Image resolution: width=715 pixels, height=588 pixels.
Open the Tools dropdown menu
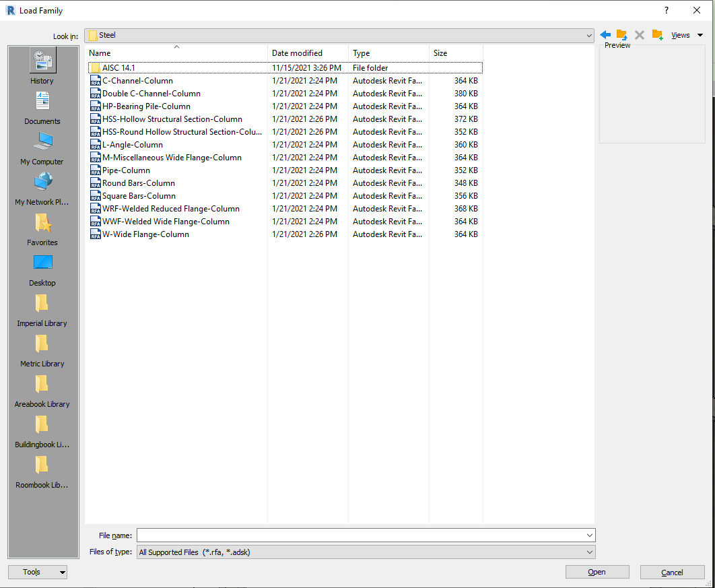coord(37,572)
